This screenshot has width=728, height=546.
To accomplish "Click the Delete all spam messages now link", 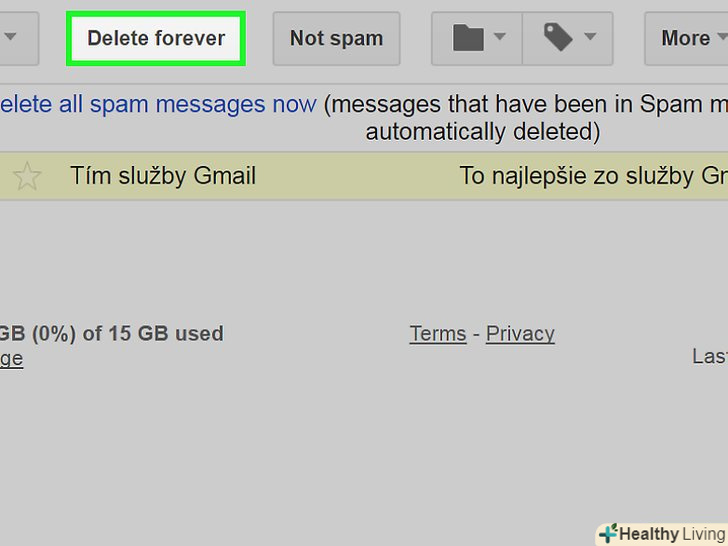I will pos(158,104).
